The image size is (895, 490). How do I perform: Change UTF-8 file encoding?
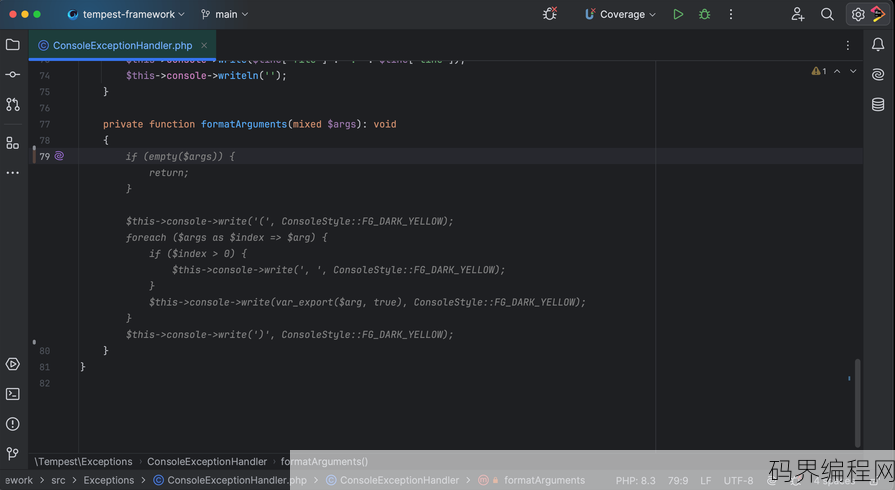pos(738,481)
